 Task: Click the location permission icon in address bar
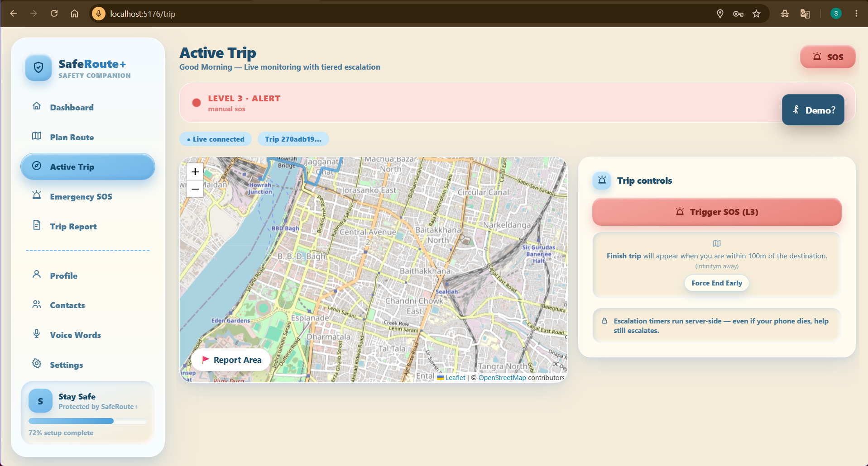click(720, 14)
